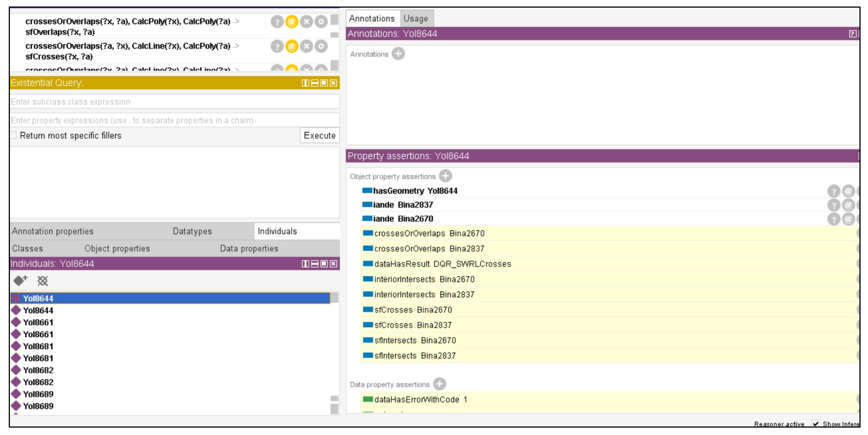
Task: Open the Object properties tab
Action: 117,249
